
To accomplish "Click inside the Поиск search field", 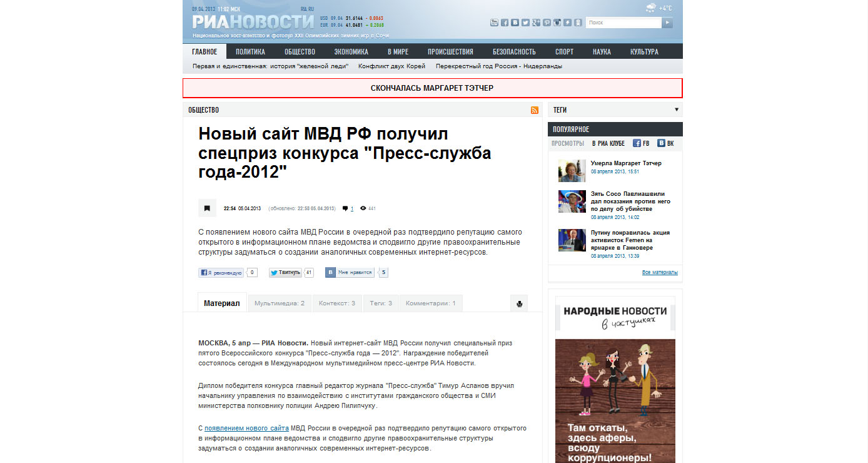I will (x=623, y=23).
